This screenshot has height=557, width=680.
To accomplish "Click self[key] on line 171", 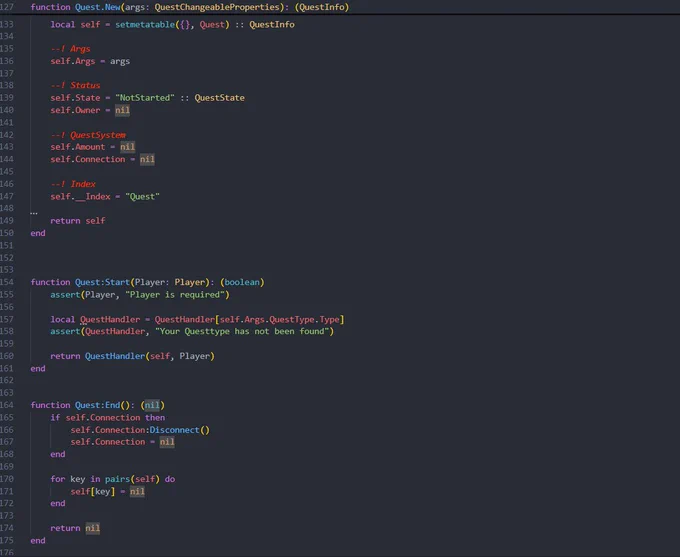I will [x=93, y=491].
